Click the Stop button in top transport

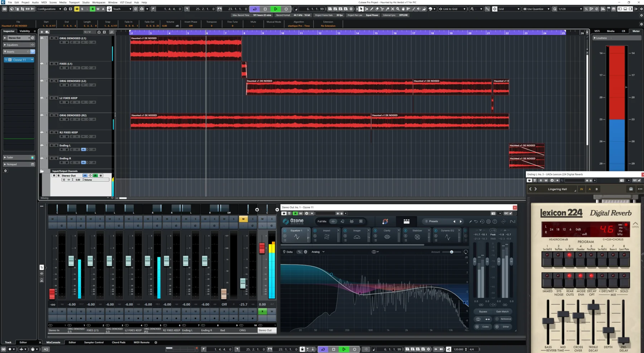265,9
